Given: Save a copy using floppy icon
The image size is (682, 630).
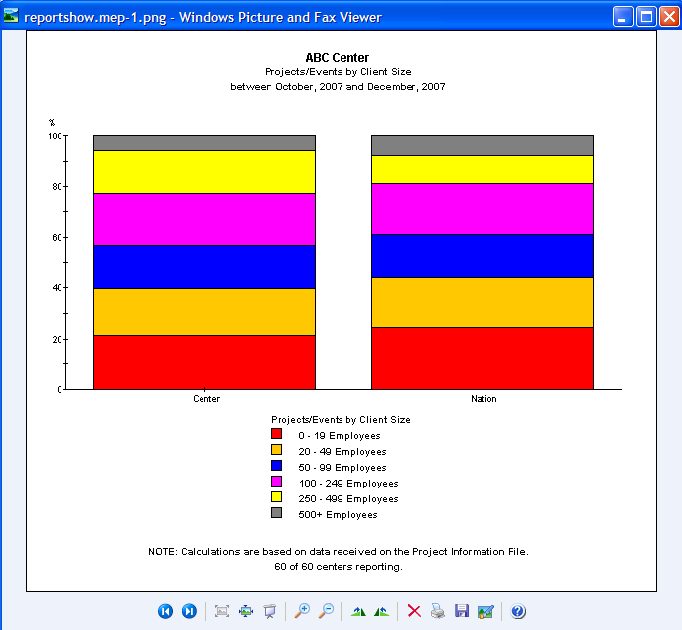Looking at the screenshot, I should [461, 611].
